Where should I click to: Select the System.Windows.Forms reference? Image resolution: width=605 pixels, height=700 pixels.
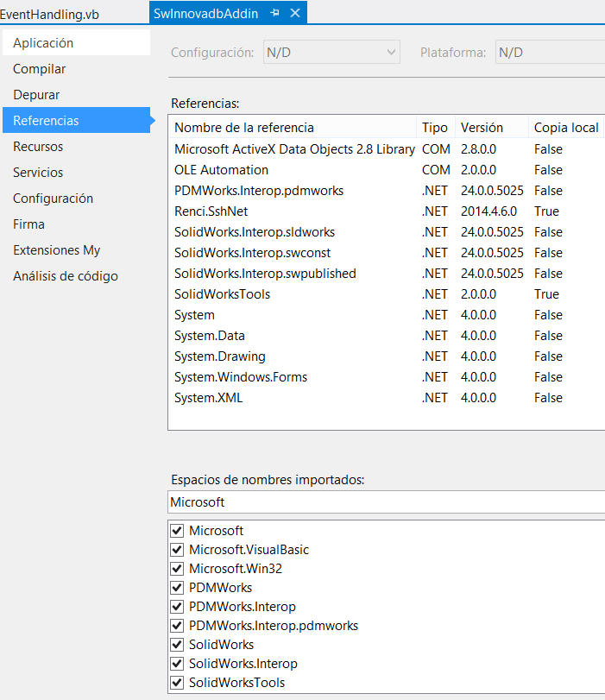pos(387,377)
